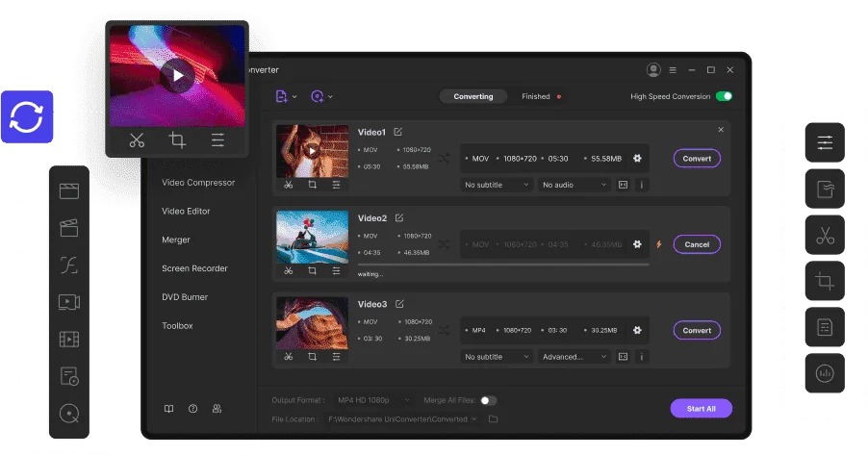
Task: Open Video1 output settings gear
Action: click(x=637, y=159)
